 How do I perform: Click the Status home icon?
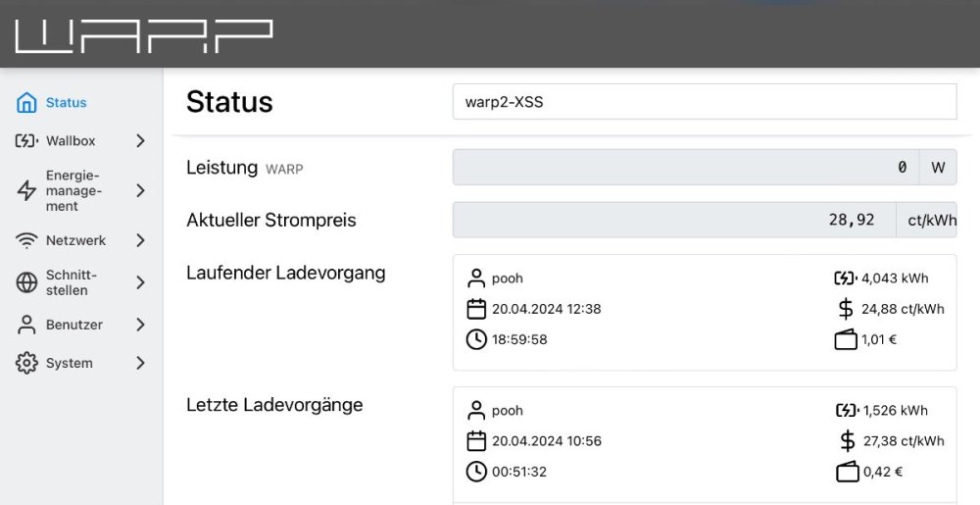tap(26, 103)
